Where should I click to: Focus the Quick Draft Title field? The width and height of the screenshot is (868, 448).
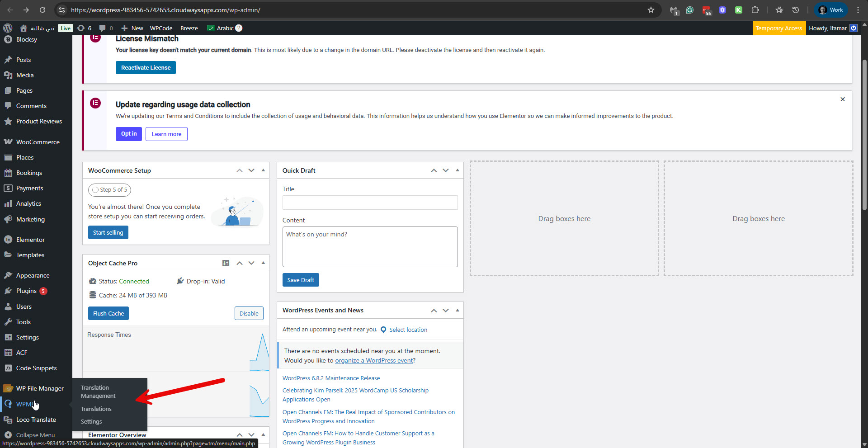[x=370, y=203]
